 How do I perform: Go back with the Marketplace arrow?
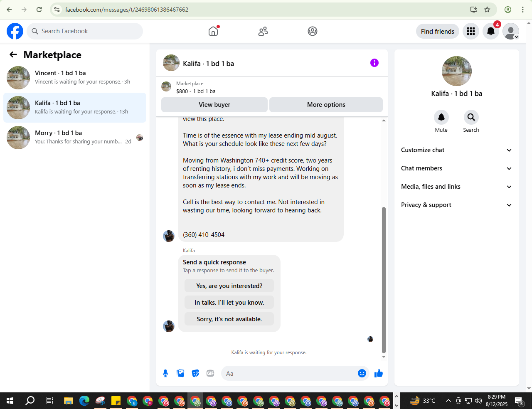click(13, 54)
